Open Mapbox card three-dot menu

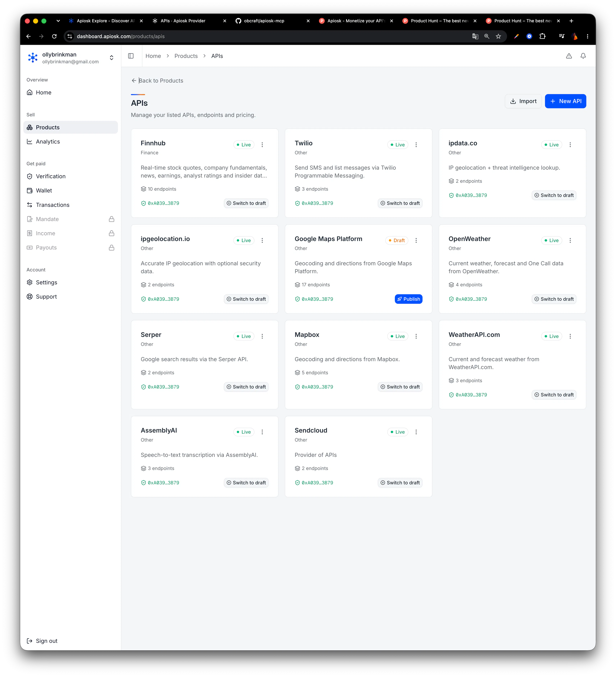tap(416, 336)
